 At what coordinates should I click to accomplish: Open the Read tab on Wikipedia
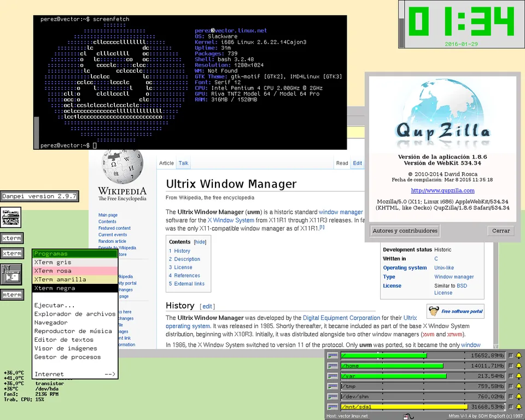[x=342, y=163]
